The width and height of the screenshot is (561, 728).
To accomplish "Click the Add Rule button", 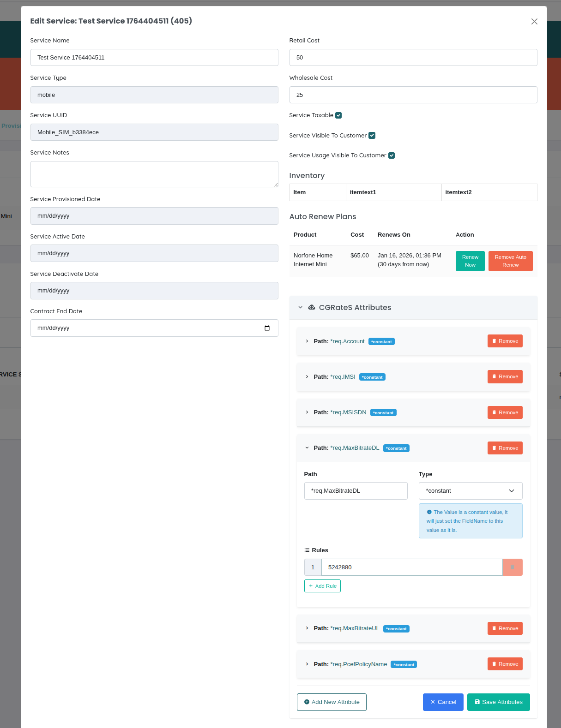I will pyautogui.click(x=322, y=586).
